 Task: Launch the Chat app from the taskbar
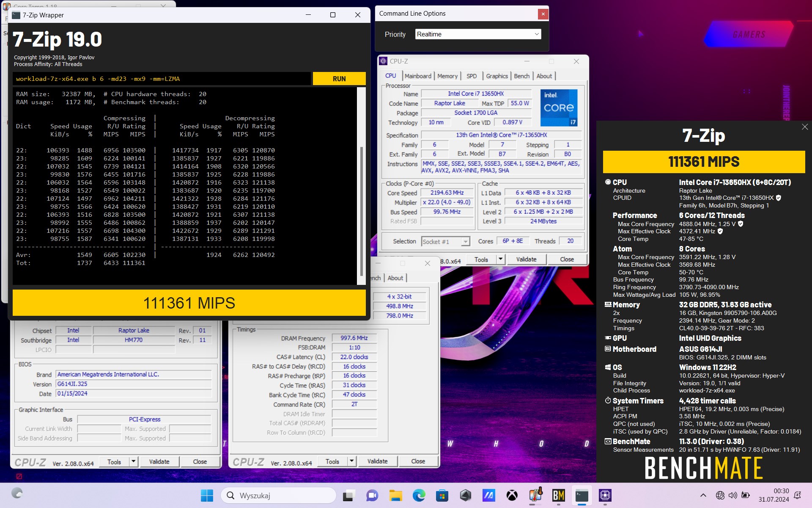coord(372,495)
